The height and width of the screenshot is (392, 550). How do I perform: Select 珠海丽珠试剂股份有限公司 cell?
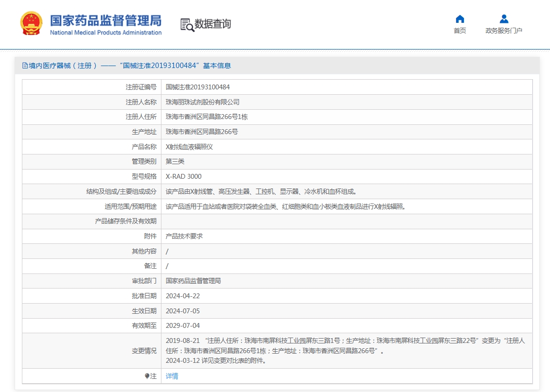pyautogui.click(x=202, y=102)
